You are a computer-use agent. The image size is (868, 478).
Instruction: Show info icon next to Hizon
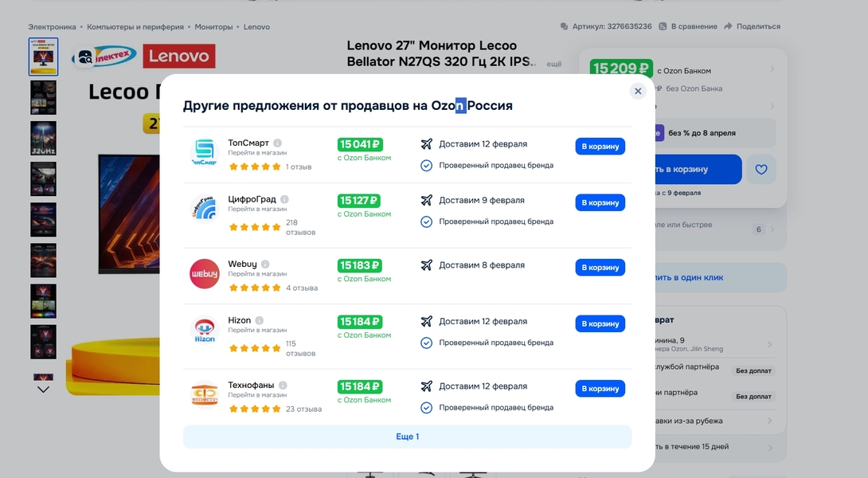pos(259,320)
